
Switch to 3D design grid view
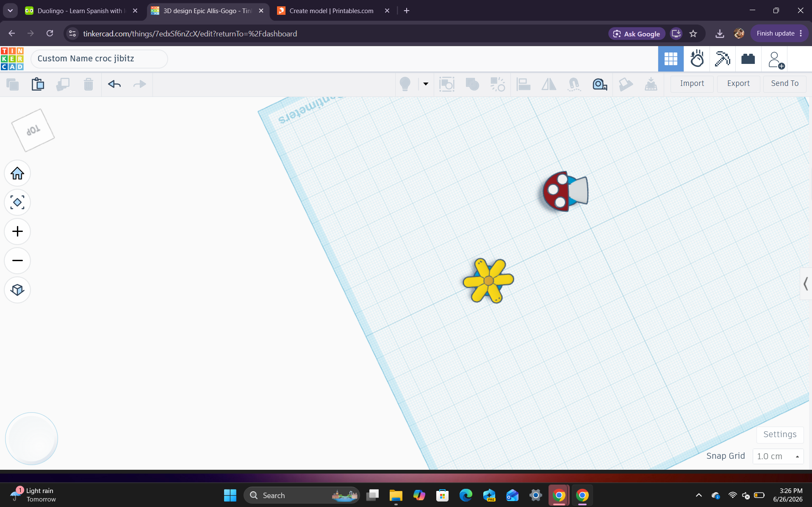671,59
